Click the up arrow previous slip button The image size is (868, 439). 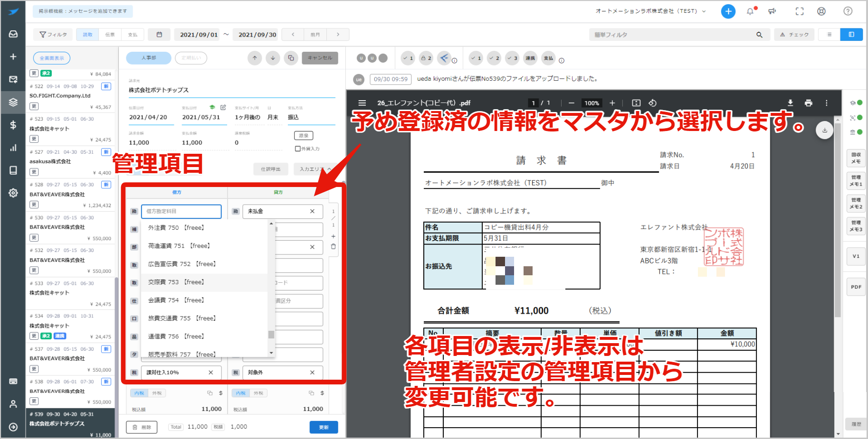coord(255,58)
